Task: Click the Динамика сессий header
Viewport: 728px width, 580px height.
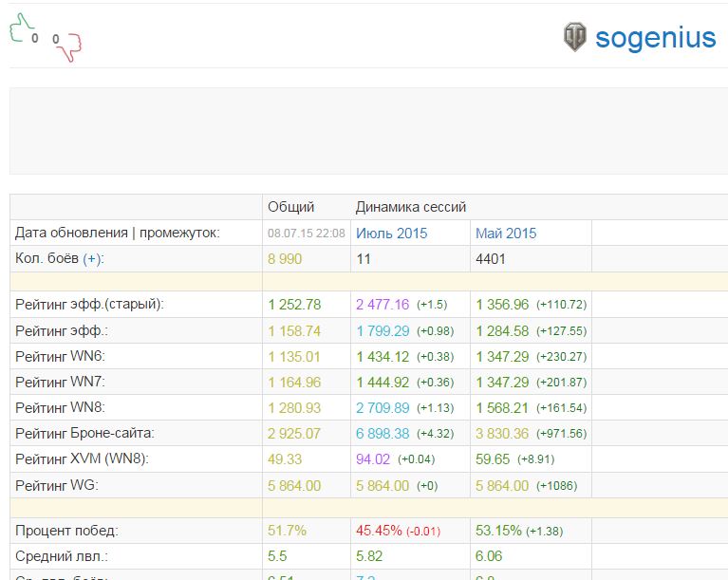Action: [x=411, y=207]
